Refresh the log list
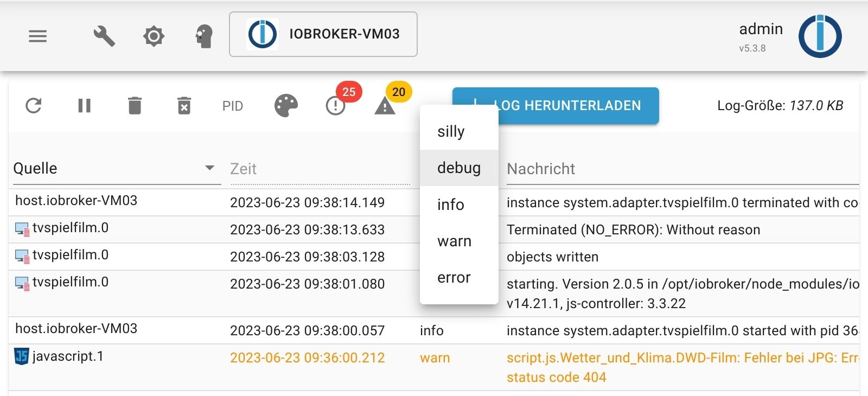Viewport: 868px width, 396px height. pos(34,106)
